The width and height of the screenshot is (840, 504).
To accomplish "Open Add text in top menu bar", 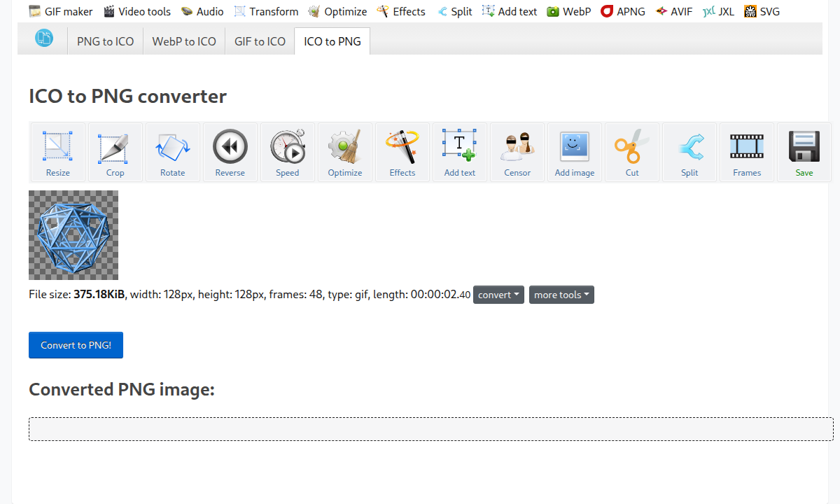I will tap(510, 11).
